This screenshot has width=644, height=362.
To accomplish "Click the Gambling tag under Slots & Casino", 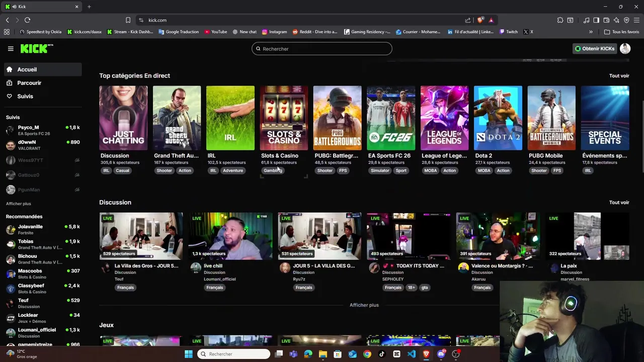I will pyautogui.click(x=273, y=170).
